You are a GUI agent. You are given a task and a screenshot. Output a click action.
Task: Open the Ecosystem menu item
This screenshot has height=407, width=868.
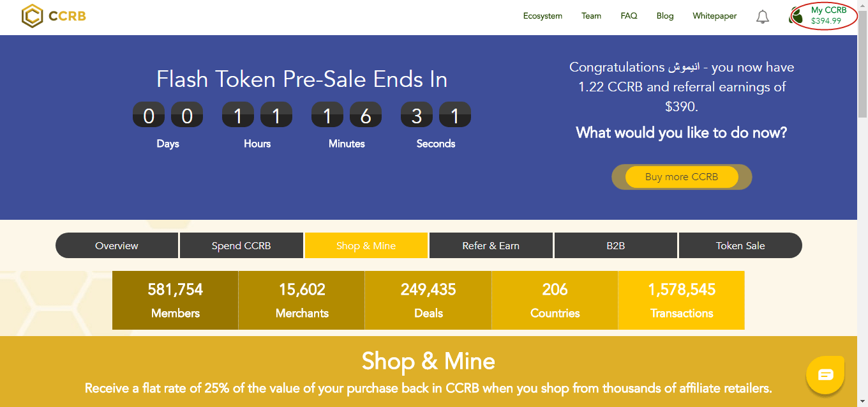point(542,16)
